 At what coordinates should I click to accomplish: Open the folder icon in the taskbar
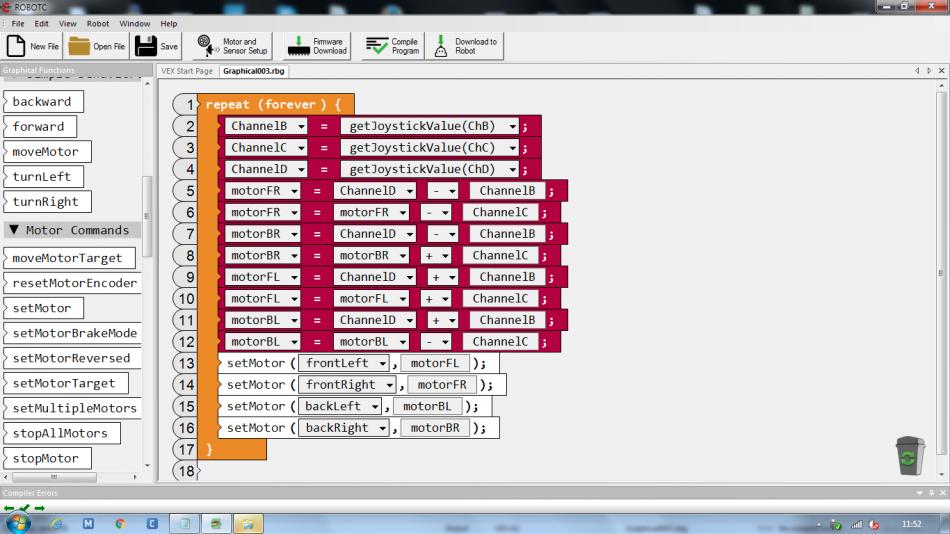pos(248,523)
